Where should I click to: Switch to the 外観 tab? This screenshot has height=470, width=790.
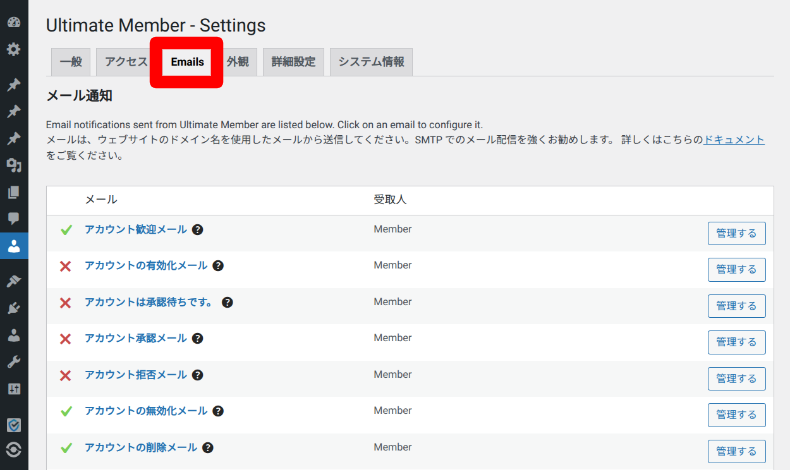pyautogui.click(x=237, y=62)
